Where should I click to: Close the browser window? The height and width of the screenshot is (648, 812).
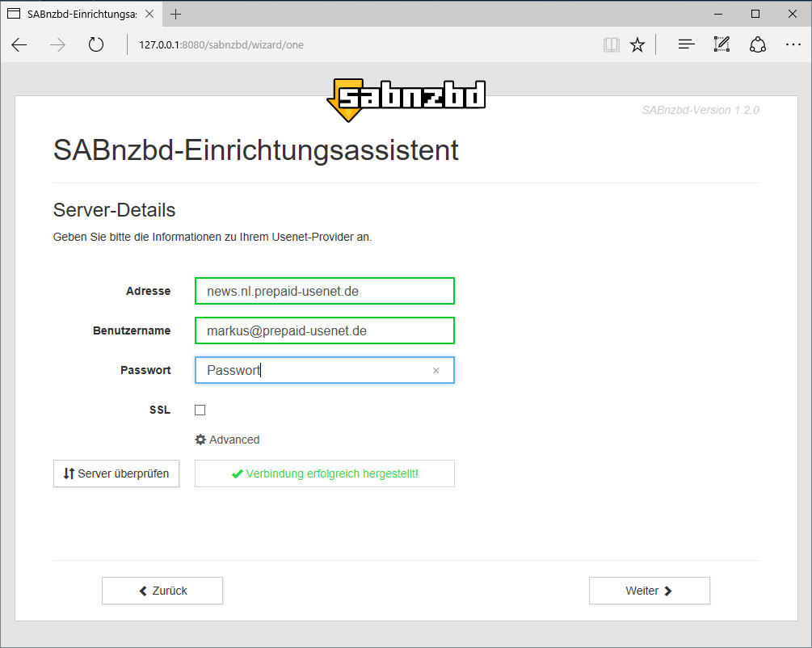(x=793, y=14)
